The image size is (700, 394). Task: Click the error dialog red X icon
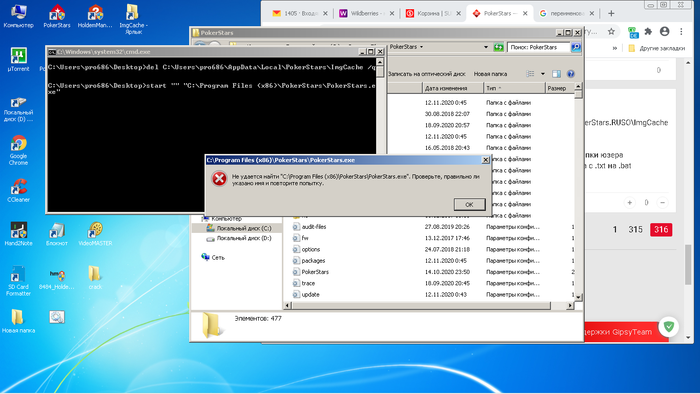tap(219, 178)
